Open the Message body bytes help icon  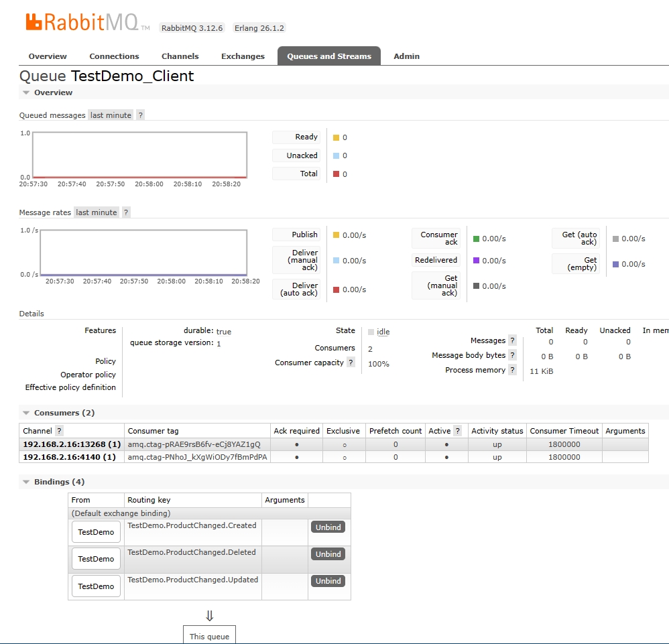(513, 355)
